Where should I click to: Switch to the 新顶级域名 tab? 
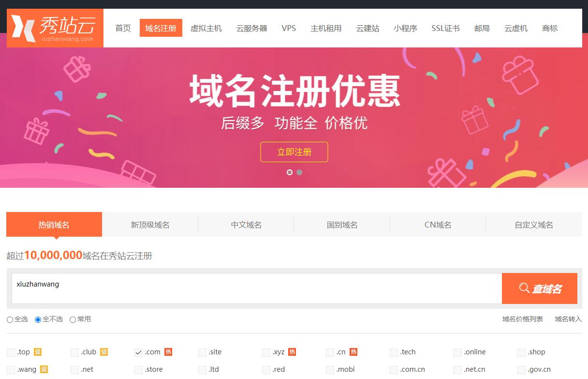pos(150,225)
